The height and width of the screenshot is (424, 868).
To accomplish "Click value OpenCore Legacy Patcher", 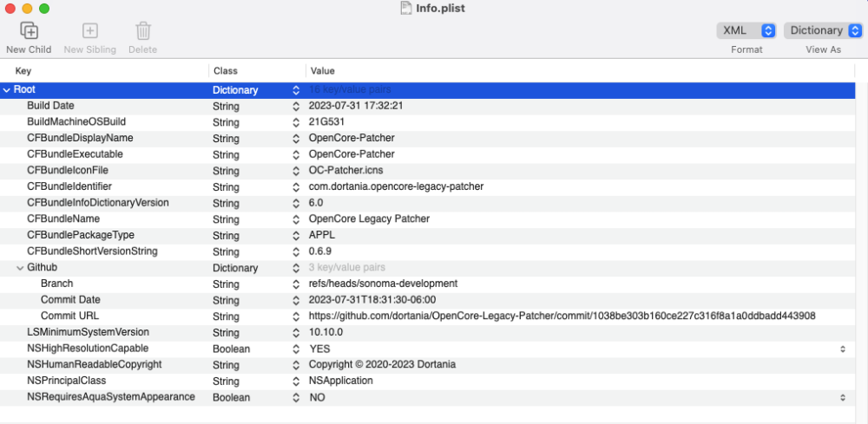I will [x=369, y=219].
